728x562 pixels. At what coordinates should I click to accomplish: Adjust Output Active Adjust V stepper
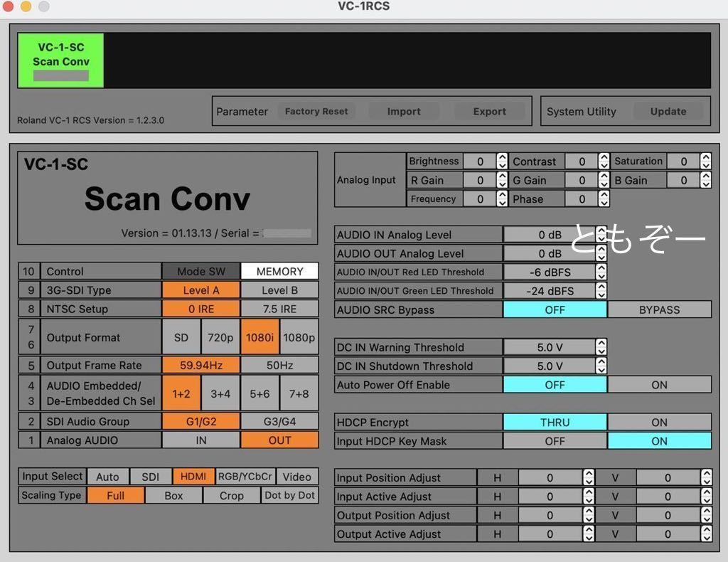[x=706, y=534]
